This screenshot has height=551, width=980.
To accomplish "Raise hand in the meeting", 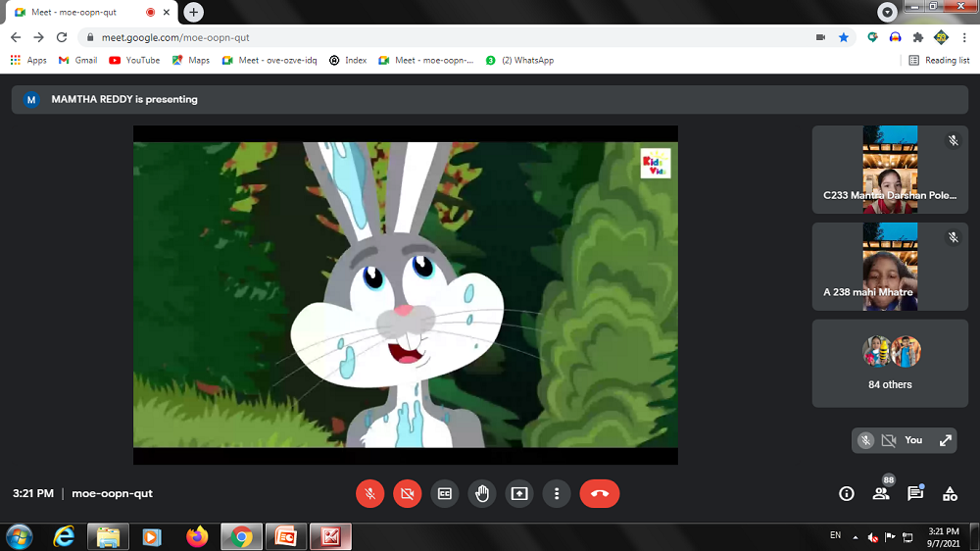I will point(482,493).
